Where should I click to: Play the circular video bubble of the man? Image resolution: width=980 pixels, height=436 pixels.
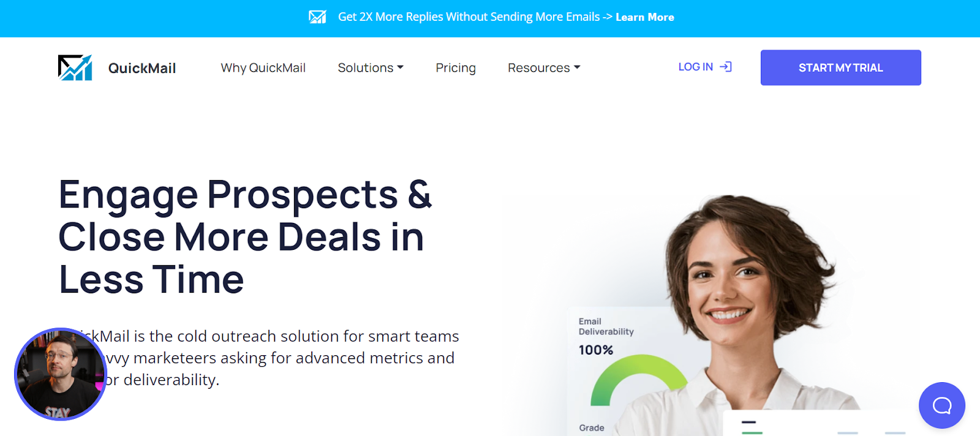pos(61,374)
